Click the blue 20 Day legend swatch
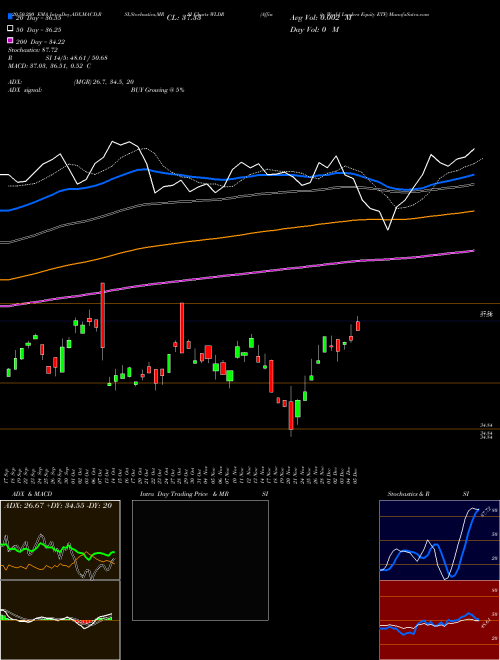Screen dimensions: 500x660 (x=10, y=17)
